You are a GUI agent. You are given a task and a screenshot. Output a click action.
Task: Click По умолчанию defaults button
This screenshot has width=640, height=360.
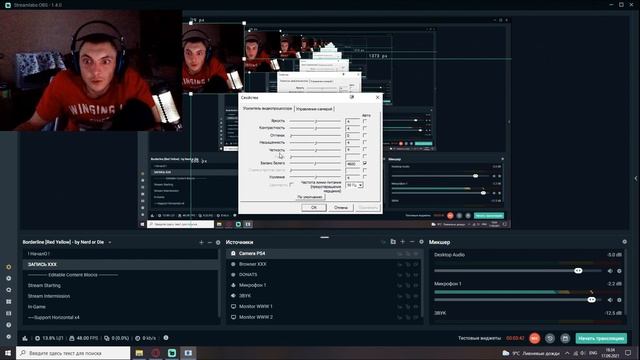pyautogui.click(x=310, y=197)
